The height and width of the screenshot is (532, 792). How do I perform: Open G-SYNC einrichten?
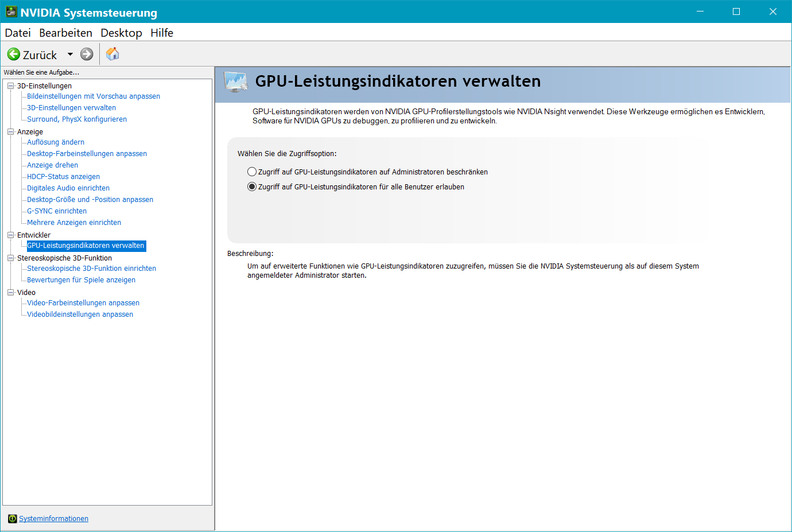click(x=57, y=211)
